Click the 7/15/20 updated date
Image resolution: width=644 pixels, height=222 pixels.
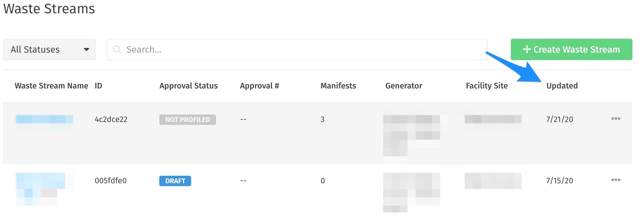pos(559,181)
